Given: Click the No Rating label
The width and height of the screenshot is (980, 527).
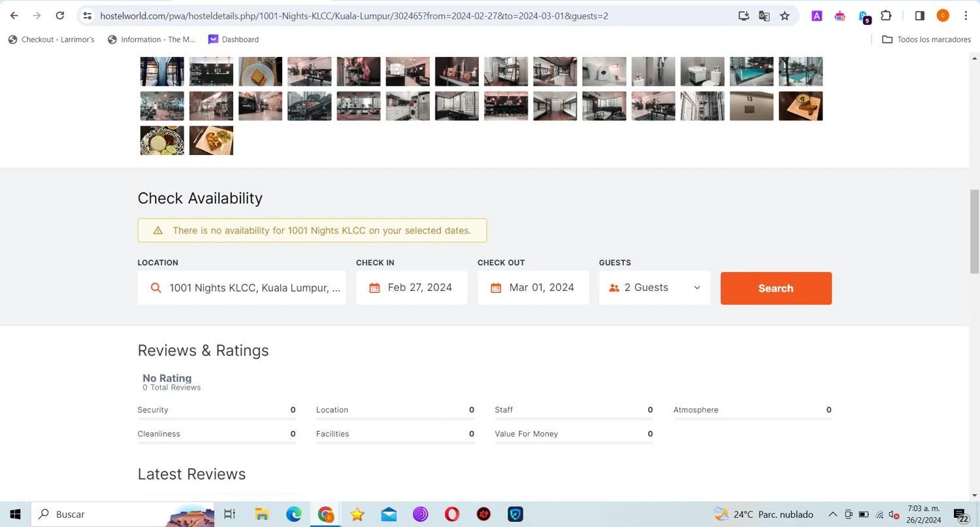Looking at the screenshot, I should (167, 378).
